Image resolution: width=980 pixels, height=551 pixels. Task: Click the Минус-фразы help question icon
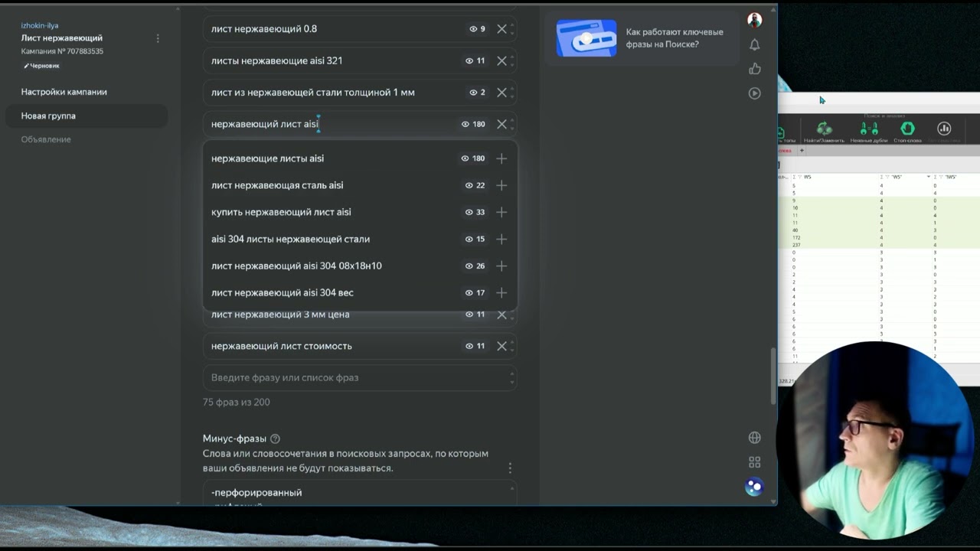[275, 439]
